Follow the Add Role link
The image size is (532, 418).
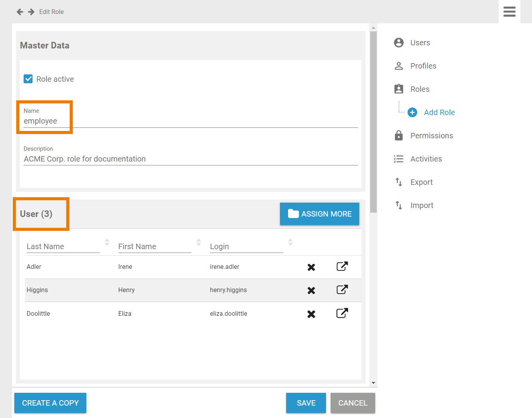click(x=439, y=112)
